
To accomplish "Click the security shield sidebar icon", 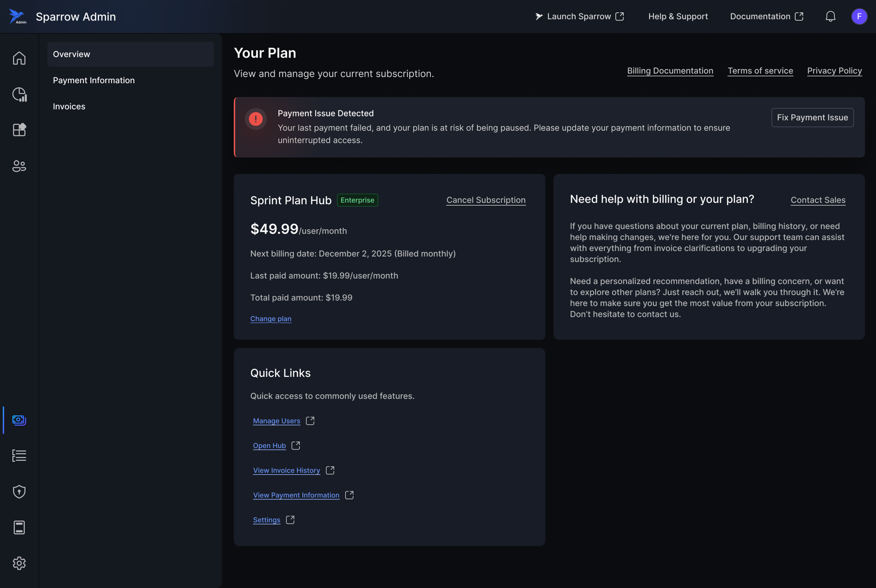I will [x=19, y=491].
